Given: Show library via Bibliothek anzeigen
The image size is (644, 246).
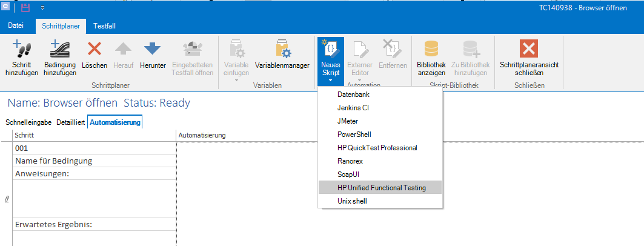Looking at the screenshot, I should click(431, 50).
